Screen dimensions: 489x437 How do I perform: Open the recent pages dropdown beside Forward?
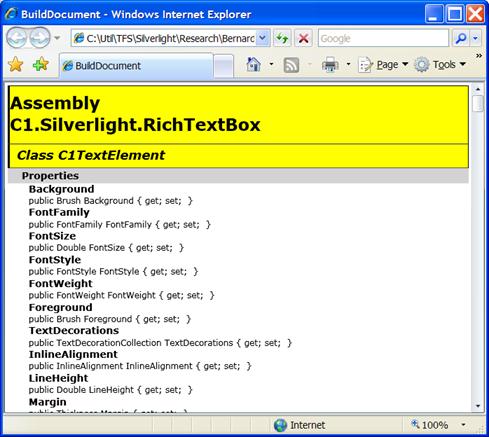(x=57, y=38)
